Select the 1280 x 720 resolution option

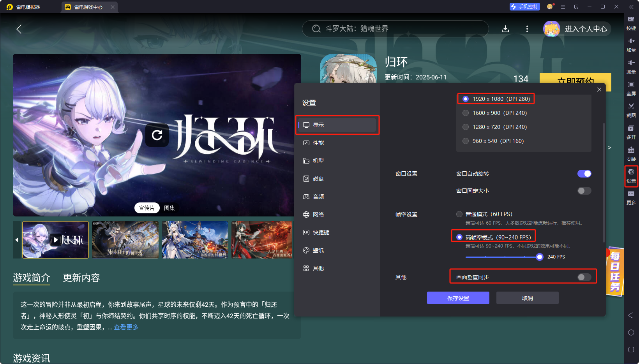[x=494, y=127]
